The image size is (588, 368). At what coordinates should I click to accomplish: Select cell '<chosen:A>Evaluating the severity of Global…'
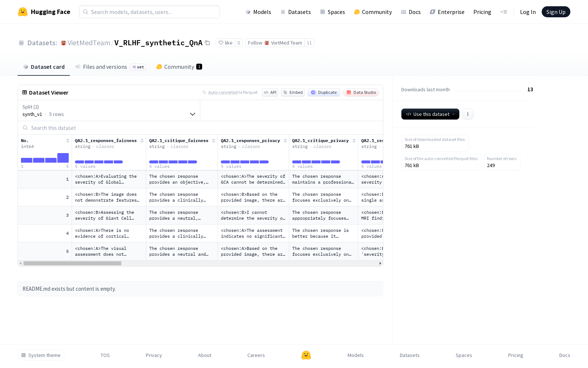109,179
